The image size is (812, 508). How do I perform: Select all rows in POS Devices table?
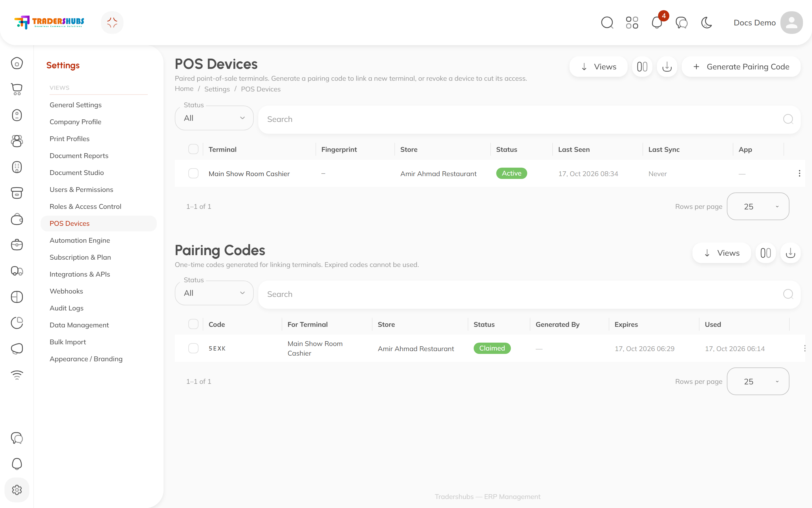tap(193, 149)
